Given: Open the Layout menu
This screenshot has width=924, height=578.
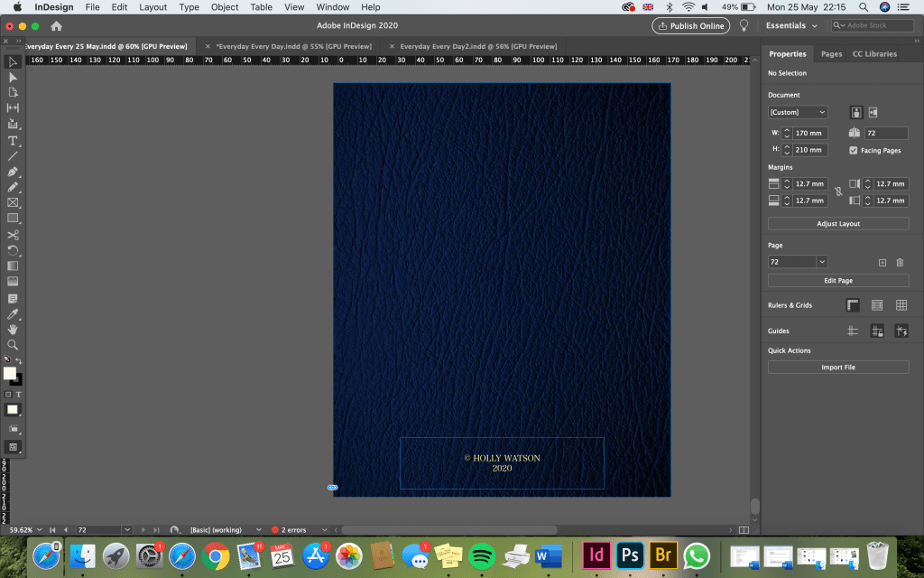Looking at the screenshot, I should click(x=153, y=7).
